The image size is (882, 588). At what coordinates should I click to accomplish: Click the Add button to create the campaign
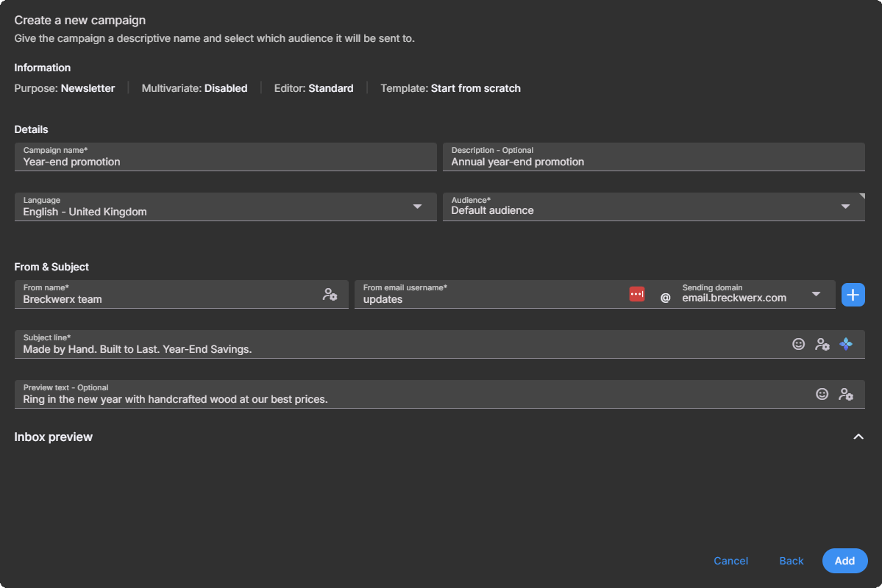[x=844, y=560]
